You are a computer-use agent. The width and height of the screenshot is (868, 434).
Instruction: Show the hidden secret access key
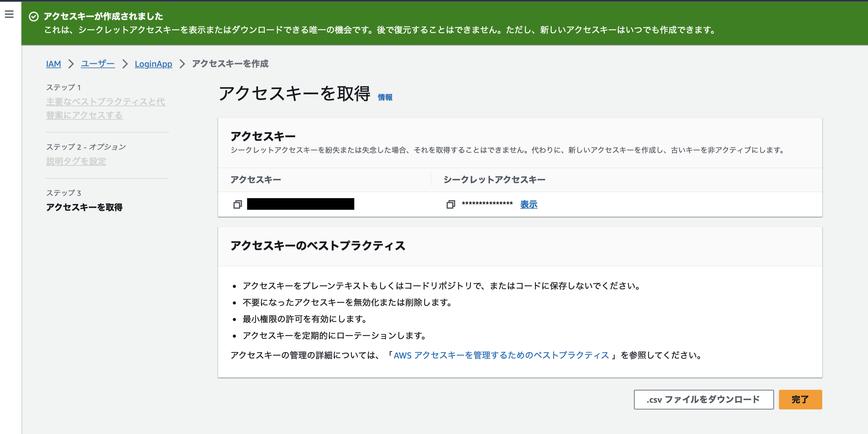(528, 204)
